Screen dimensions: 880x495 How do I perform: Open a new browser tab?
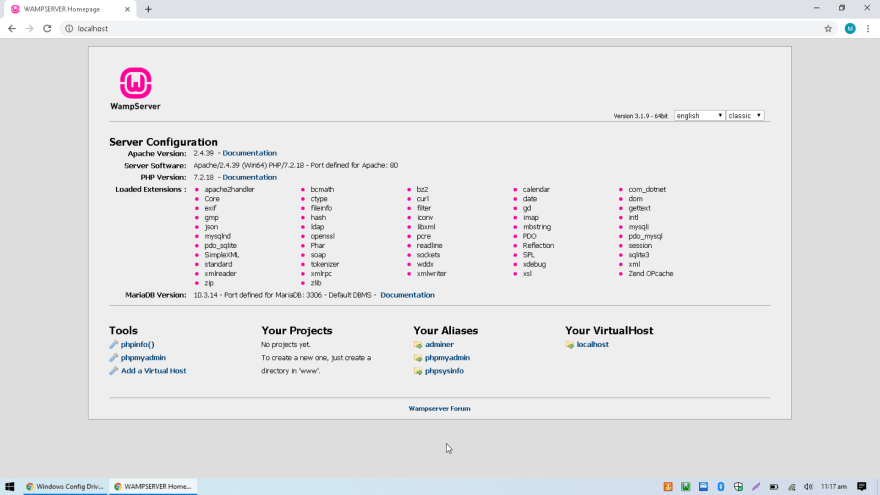pyautogui.click(x=148, y=9)
